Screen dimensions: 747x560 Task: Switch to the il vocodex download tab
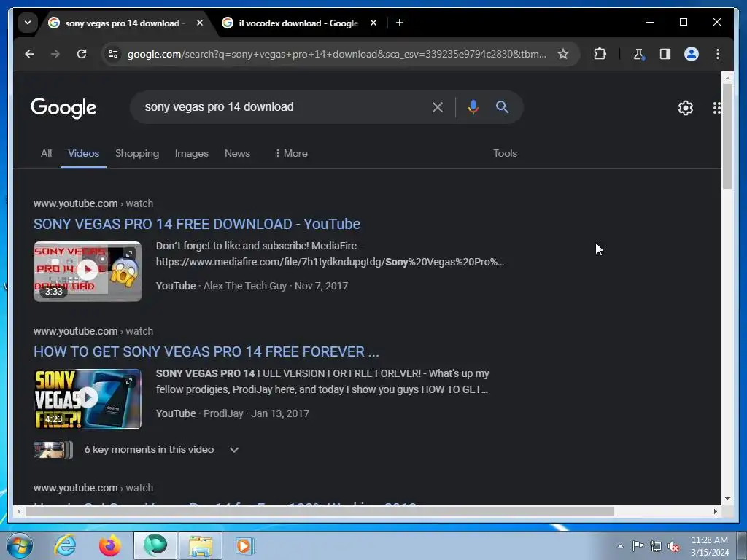[x=298, y=23]
